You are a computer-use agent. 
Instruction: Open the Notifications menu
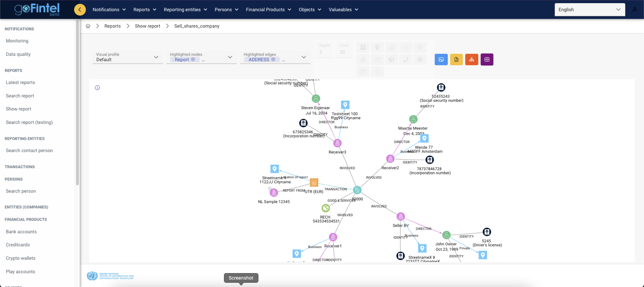pyautogui.click(x=109, y=10)
